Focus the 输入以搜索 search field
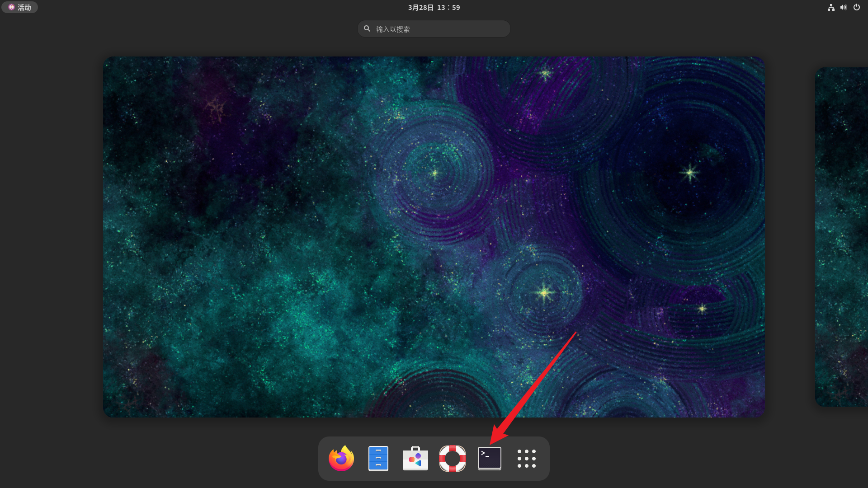Viewport: 868px width, 488px height. [434, 29]
